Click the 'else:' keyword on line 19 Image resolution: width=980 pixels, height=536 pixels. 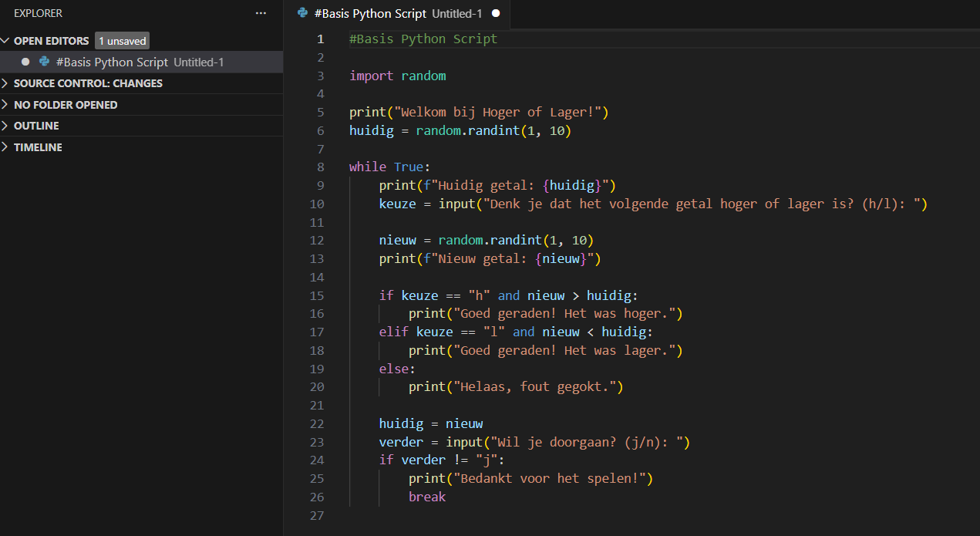click(x=395, y=369)
